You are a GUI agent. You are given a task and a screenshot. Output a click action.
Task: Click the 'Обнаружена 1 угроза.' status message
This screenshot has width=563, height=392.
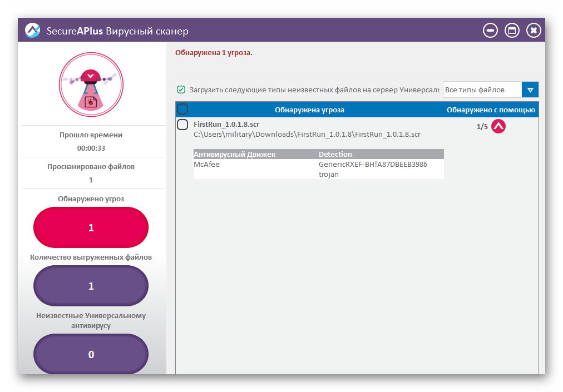click(214, 53)
